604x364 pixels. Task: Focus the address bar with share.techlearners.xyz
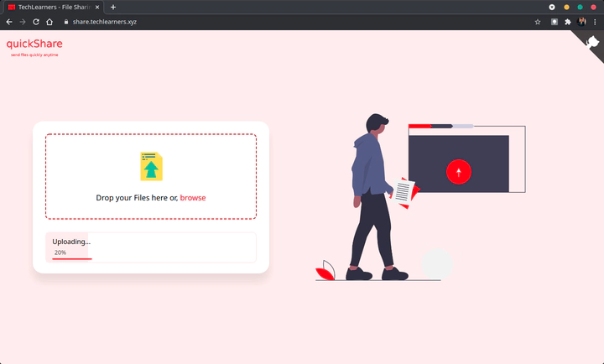[x=104, y=22]
